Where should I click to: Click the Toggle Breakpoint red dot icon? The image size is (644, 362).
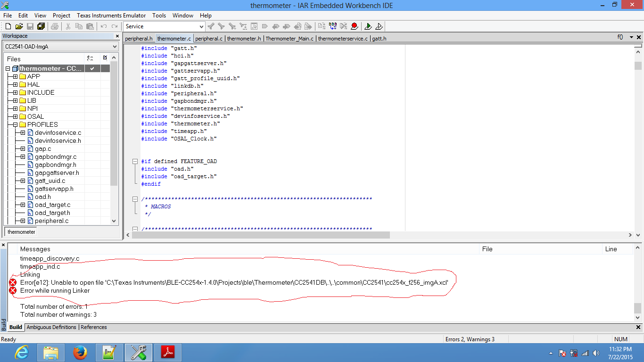[355, 26]
